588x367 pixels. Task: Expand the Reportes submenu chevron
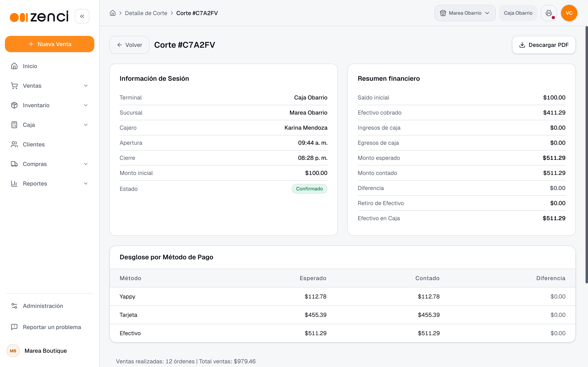(x=86, y=183)
